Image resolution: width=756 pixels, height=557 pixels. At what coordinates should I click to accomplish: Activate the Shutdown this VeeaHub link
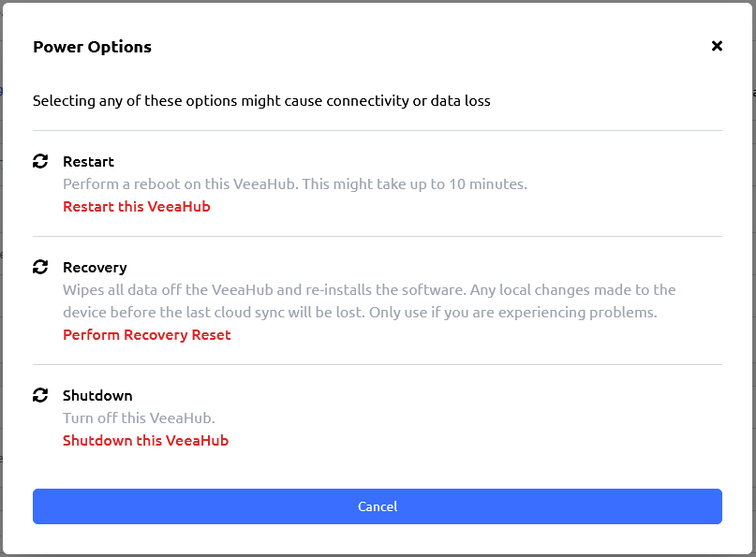tap(145, 440)
